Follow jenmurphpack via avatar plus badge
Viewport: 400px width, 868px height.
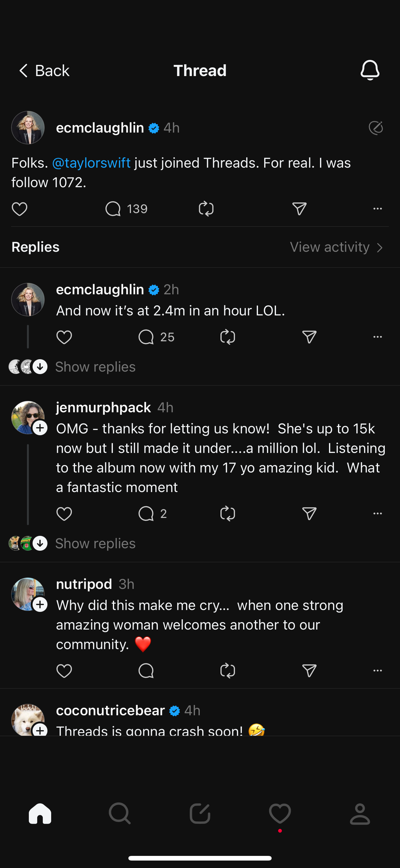click(x=40, y=428)
